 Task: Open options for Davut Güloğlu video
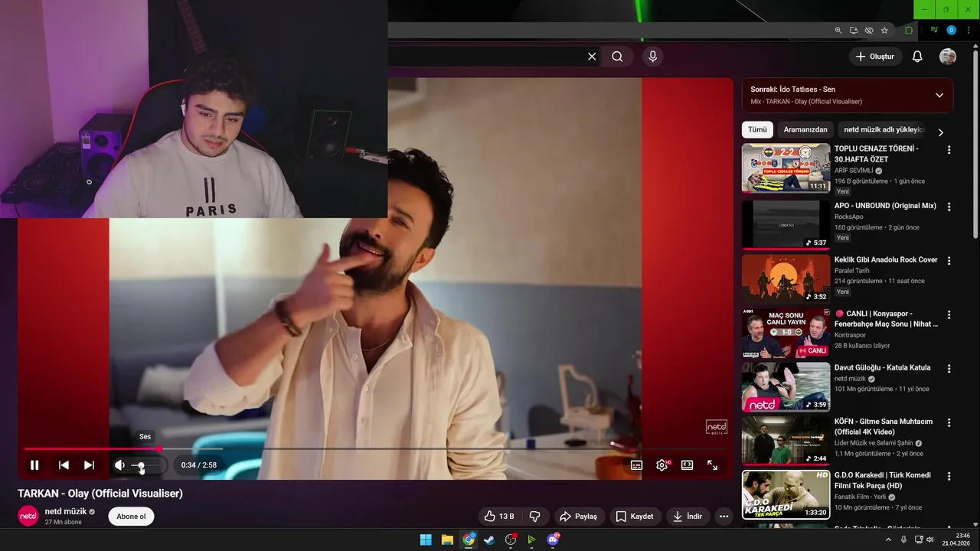pos(949,368)
